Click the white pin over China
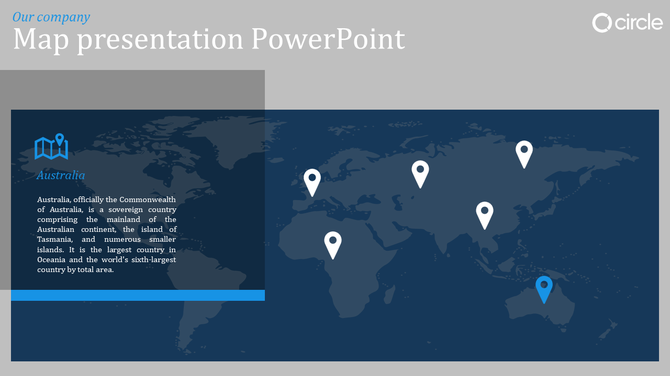The image size is (670, 376). [x=485, y=215]
